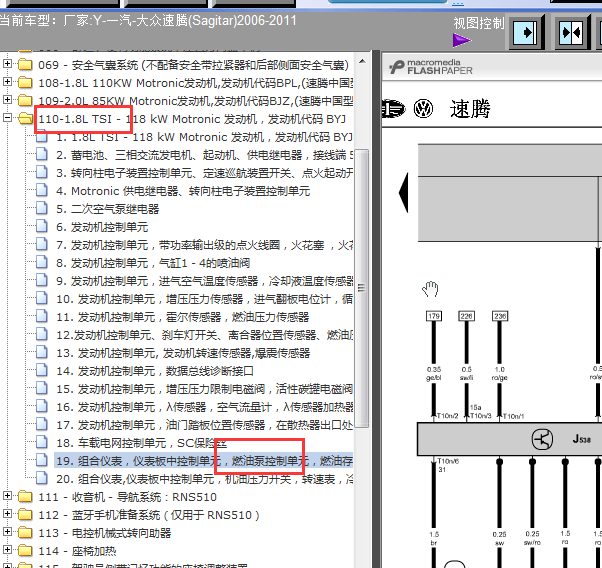Expand the 113 electric power steering folder
This screenshot has height=568, width=602.
click(x=7, y=532)
